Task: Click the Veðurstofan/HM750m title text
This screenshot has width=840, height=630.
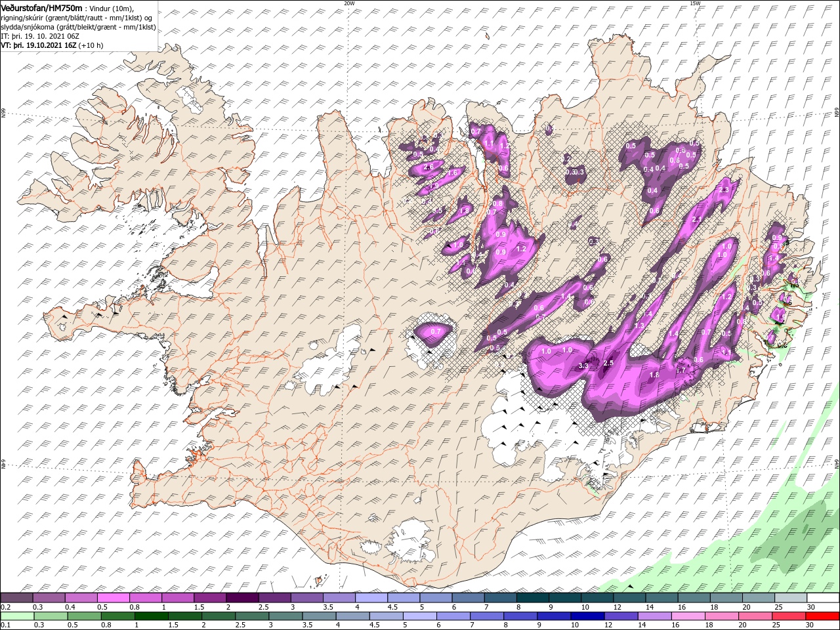Action: (42, 7)
